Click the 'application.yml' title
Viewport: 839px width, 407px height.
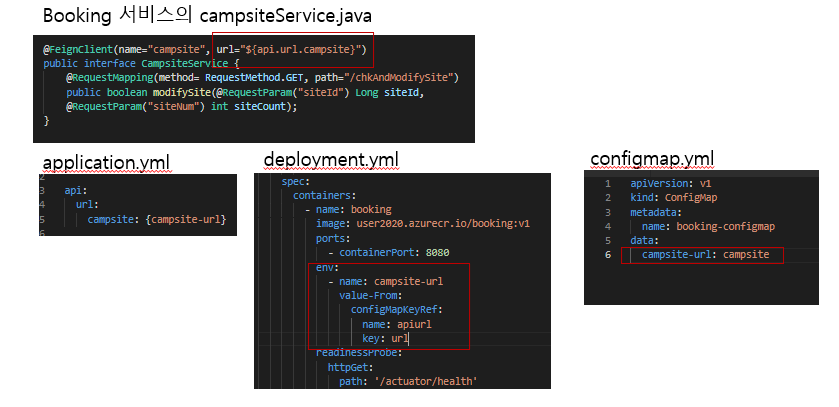click(106, 163)
